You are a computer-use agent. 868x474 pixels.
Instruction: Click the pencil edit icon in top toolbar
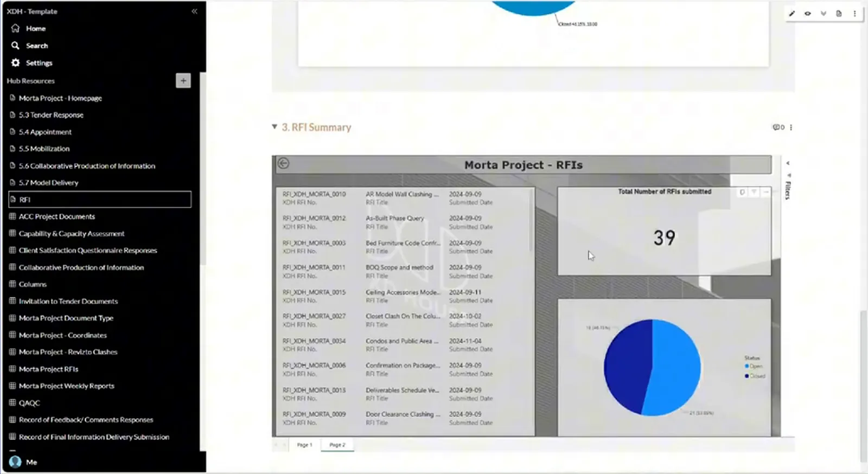[792, 14]
